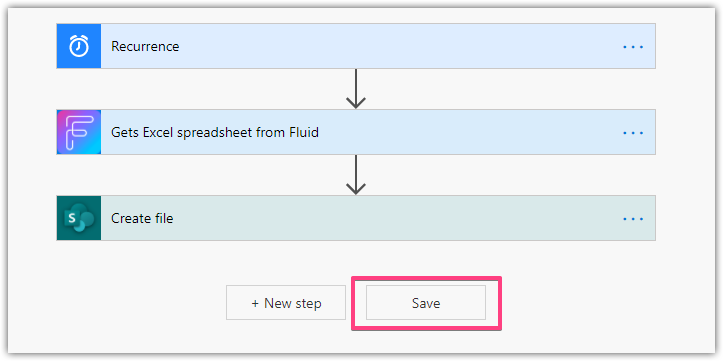Click the 'Gets Excel spreadsheet from Fluid' label
Screen dimensions: 723x361
tap(215, 133)
